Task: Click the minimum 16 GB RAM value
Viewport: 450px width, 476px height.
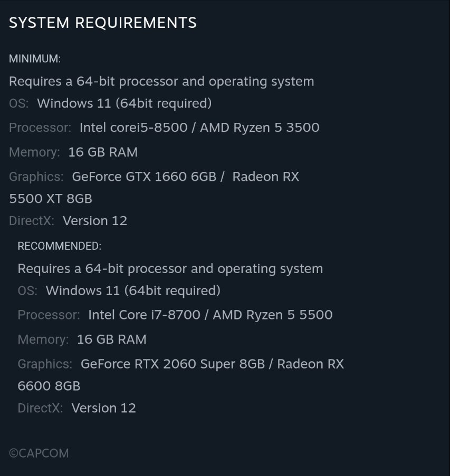Action: pos(103,152)
